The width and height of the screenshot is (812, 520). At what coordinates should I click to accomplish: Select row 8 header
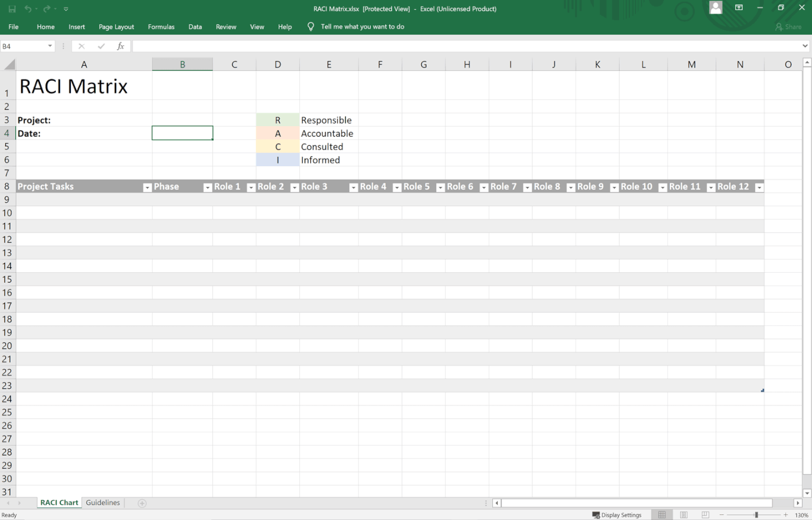(7, 186)
